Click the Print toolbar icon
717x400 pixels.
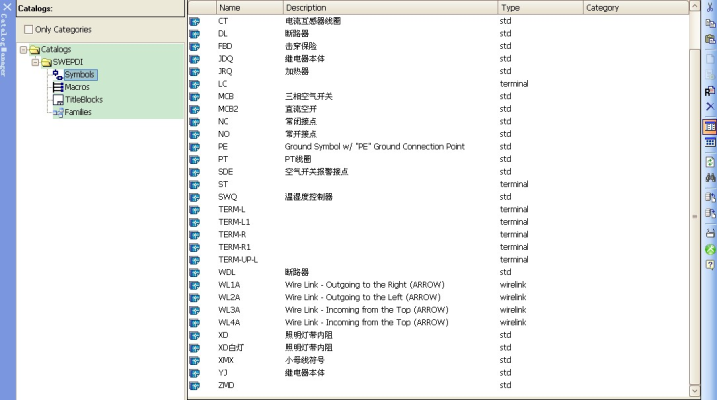pyautogui.click(x=709, y=232)
